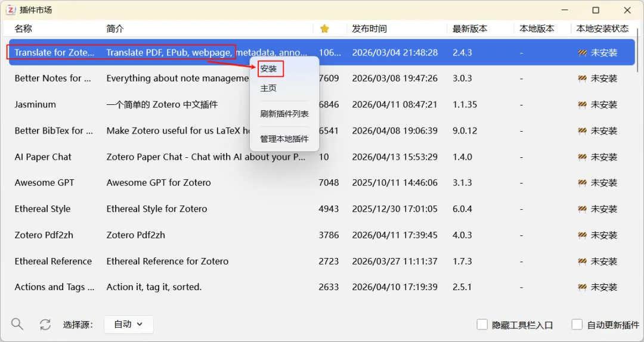Click the release time 2026/04/10 17:19:39
644x342 pixels.
tap(395, 287)
